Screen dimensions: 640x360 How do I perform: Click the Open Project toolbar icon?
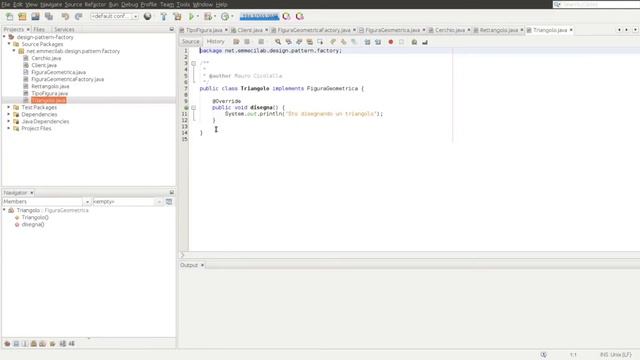click(36, 16)
